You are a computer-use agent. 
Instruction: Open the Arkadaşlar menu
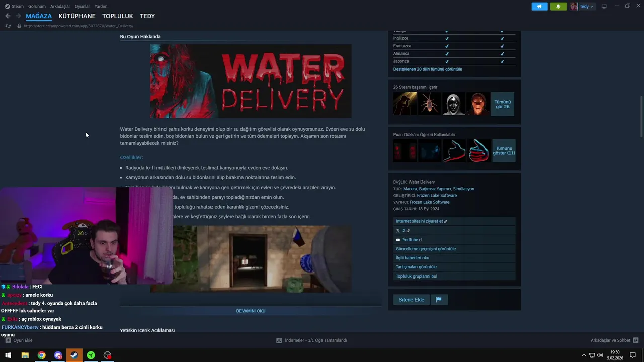click(x=60, y=6)
